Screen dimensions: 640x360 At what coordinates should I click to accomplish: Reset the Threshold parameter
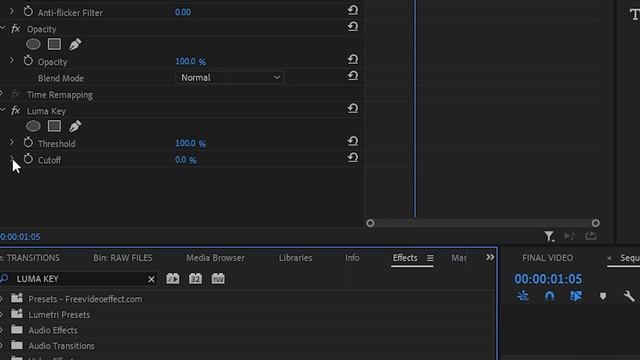tap(353, 142)
